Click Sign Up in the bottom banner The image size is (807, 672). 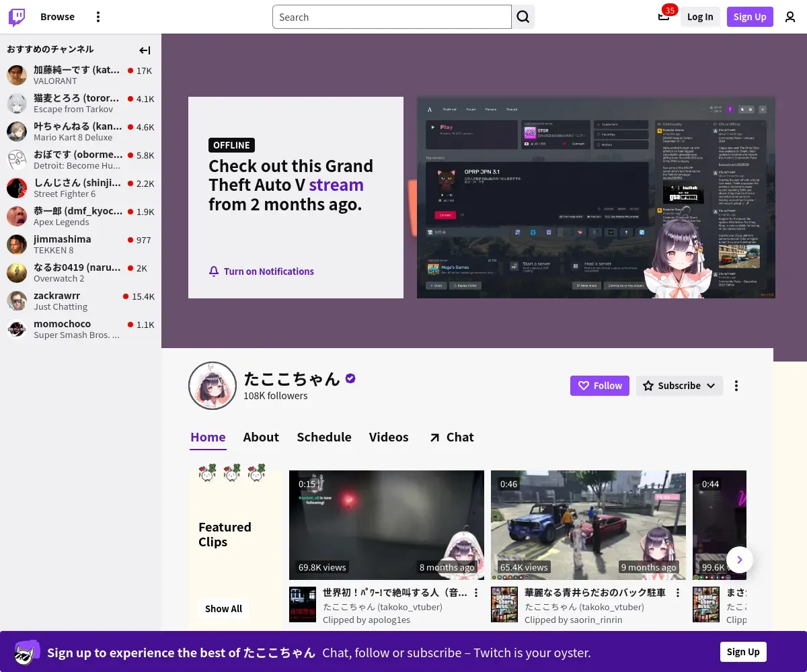[743, 652]
